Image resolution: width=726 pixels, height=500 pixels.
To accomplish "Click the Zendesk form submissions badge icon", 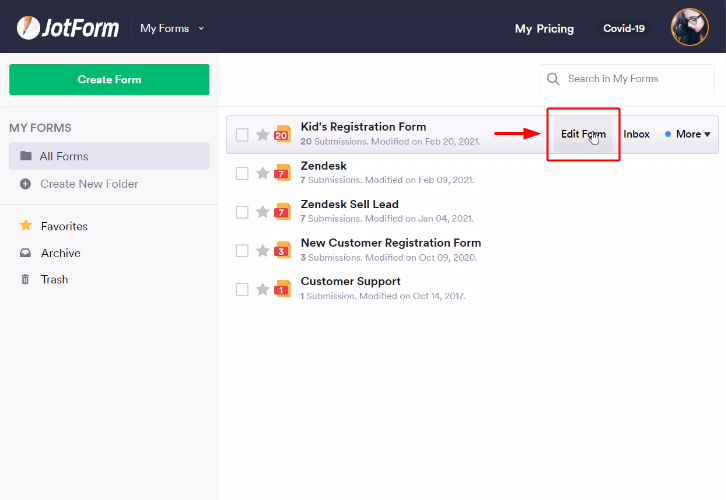I will [282, 173].
